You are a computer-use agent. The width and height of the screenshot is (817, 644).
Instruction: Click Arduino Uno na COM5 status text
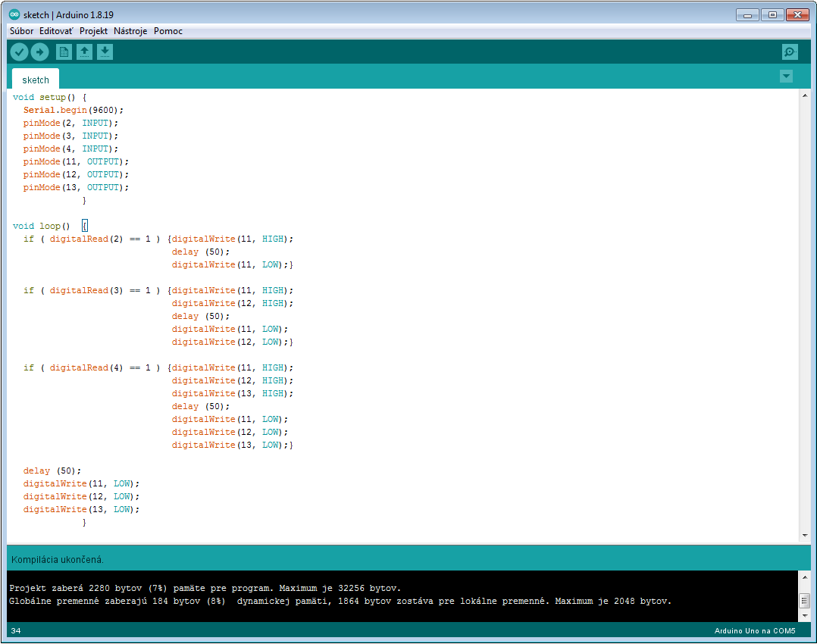click(x=755, y=631)
